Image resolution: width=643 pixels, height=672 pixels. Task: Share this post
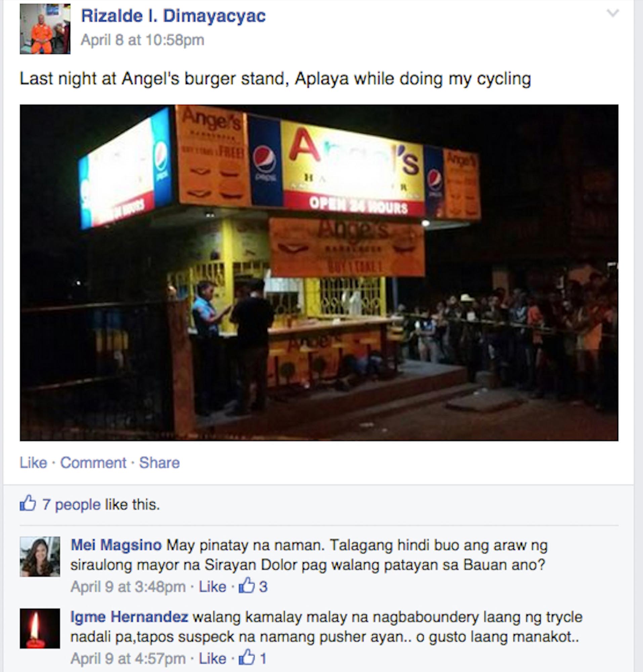(159, 463)
